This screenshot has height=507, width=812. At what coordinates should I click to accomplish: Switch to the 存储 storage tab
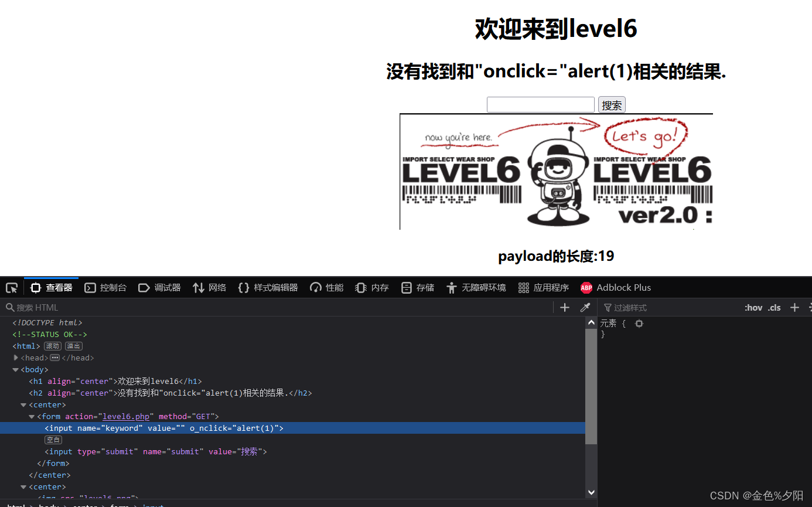(418, 288)
